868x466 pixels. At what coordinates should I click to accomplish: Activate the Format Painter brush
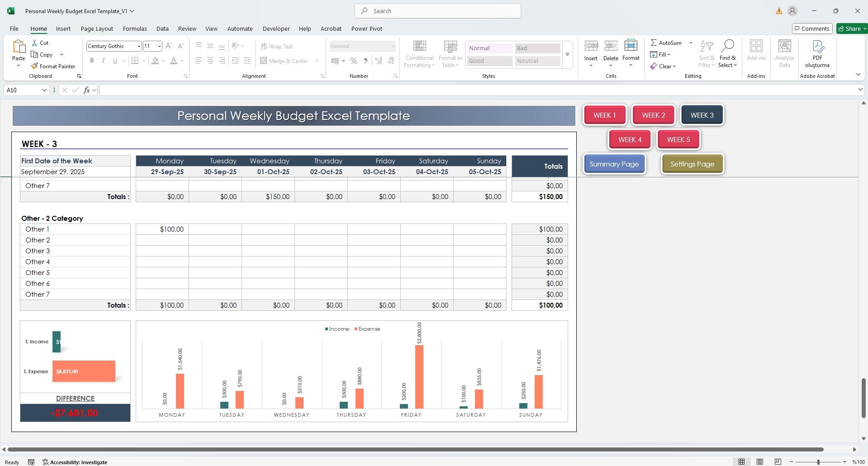[34, 66]
